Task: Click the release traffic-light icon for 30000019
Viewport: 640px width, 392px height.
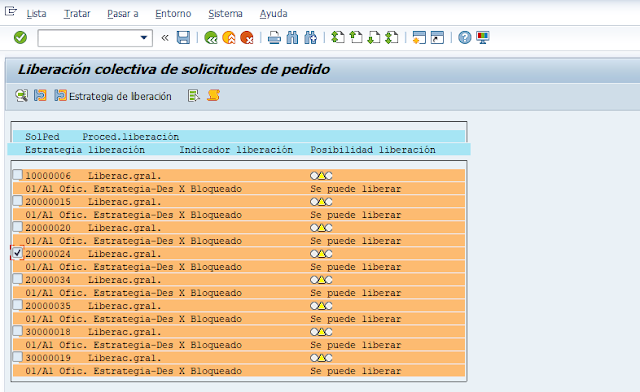Action: [321, 358]
